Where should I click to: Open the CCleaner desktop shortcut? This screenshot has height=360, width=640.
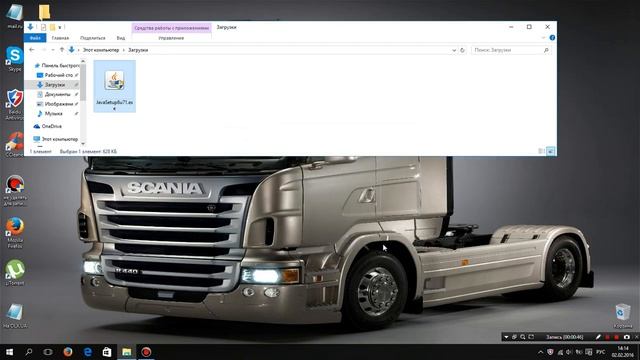[15, 144]
